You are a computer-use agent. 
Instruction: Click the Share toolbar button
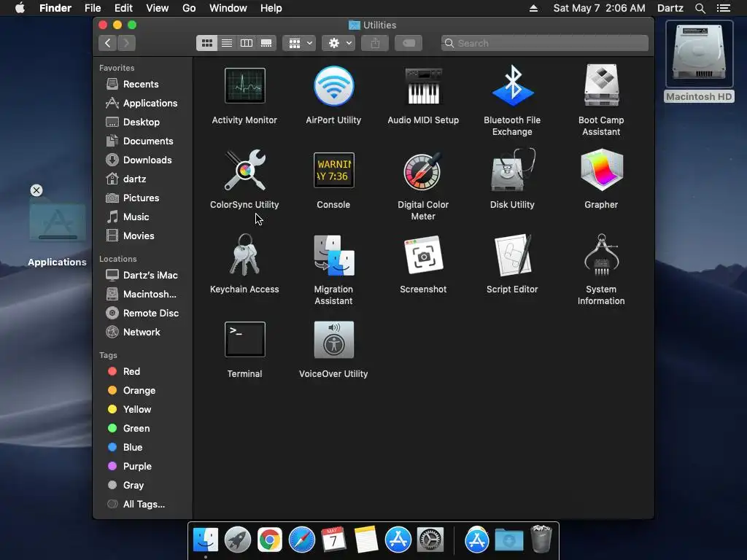375,43
